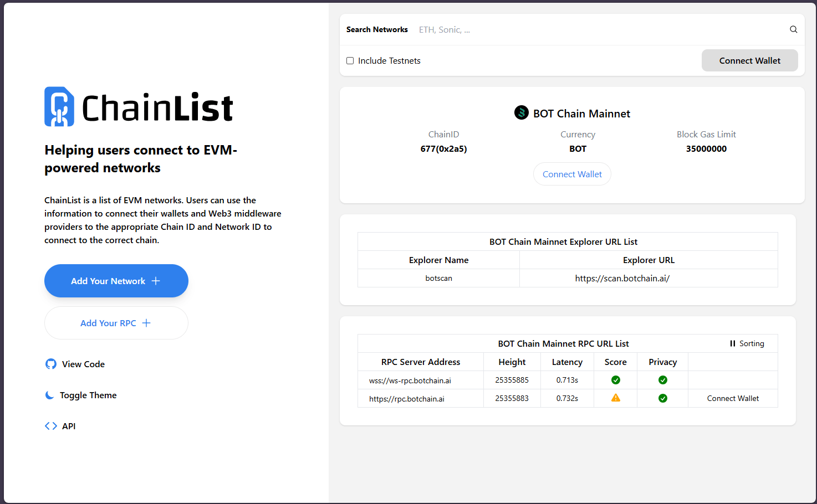Click warning score icon for https://rpc.botchain.ai
The height and width of the screenshot is (504, 817).
[615, 398]
